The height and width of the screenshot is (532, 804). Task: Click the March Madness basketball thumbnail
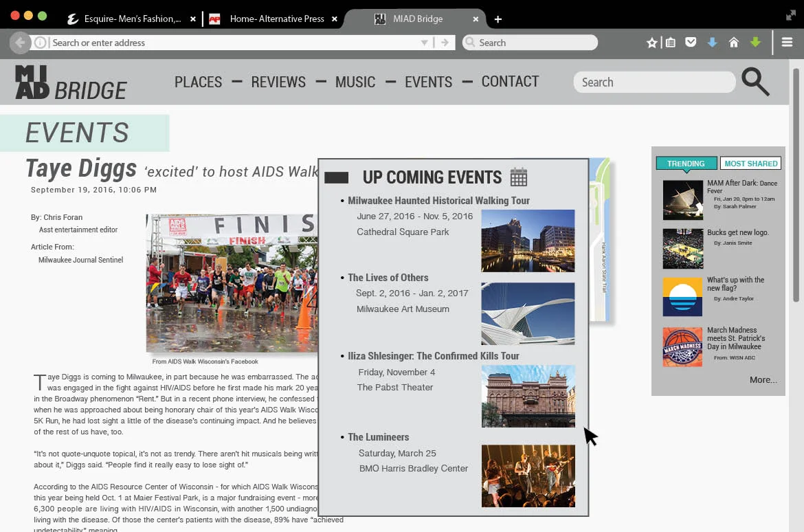(x=682, y=347)
